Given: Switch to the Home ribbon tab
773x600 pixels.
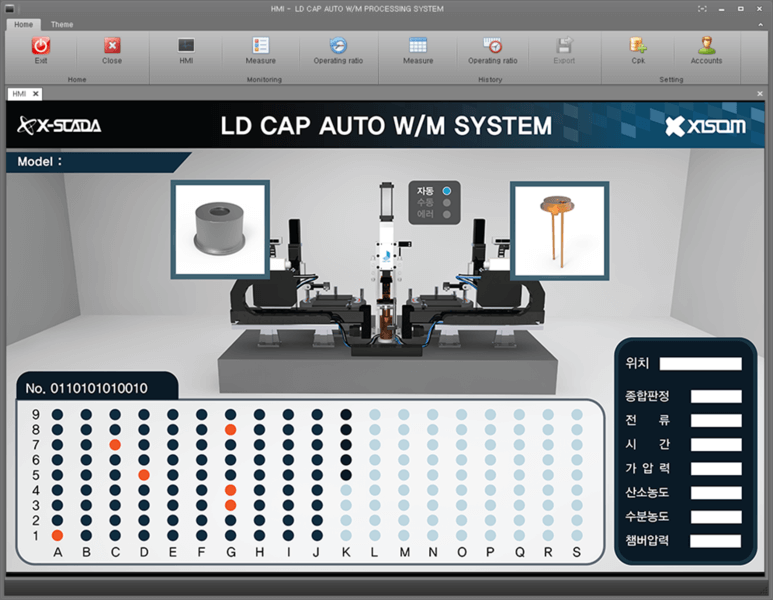Looking at the screenshot, I should coord(23,24).
